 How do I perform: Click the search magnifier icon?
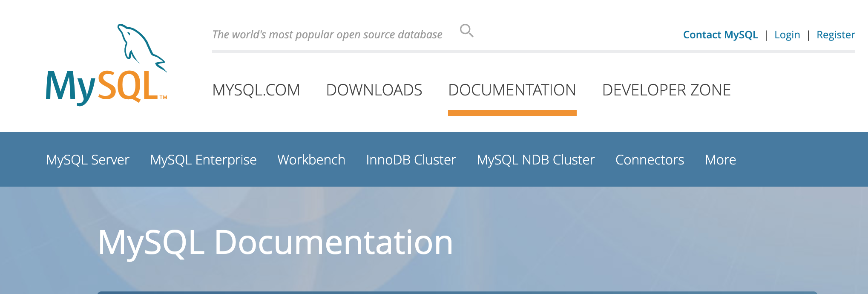tap(467, 31)
